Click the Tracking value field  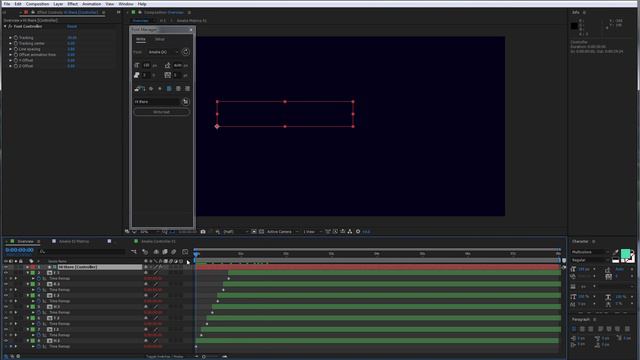click(71, 38)
